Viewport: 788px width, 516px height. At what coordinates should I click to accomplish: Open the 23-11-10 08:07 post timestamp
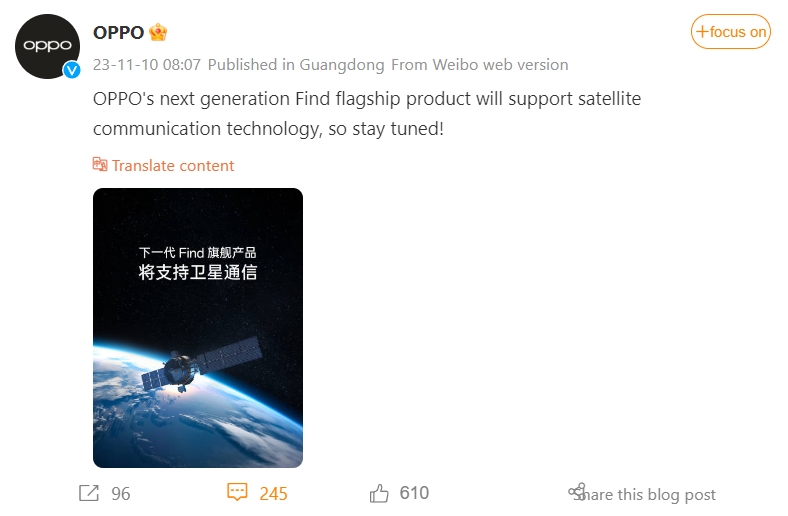147,65
